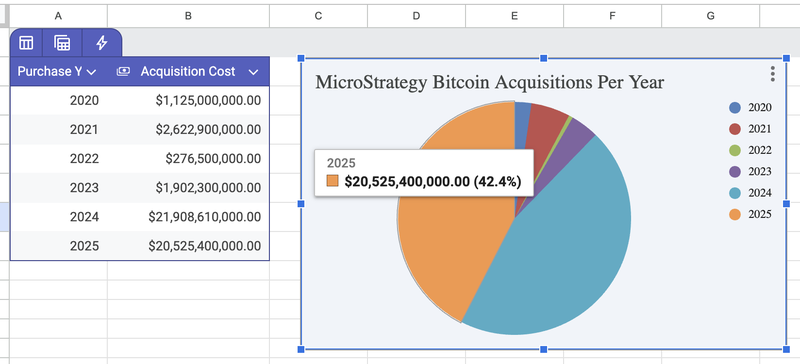Click the chart's bottom-center resize handle

click(x=543, y=349)
